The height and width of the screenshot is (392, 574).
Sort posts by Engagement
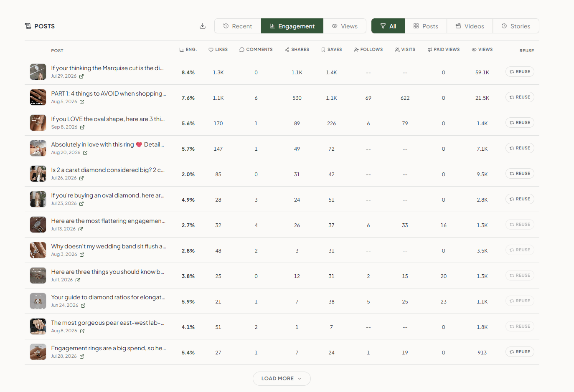(292, 26)
